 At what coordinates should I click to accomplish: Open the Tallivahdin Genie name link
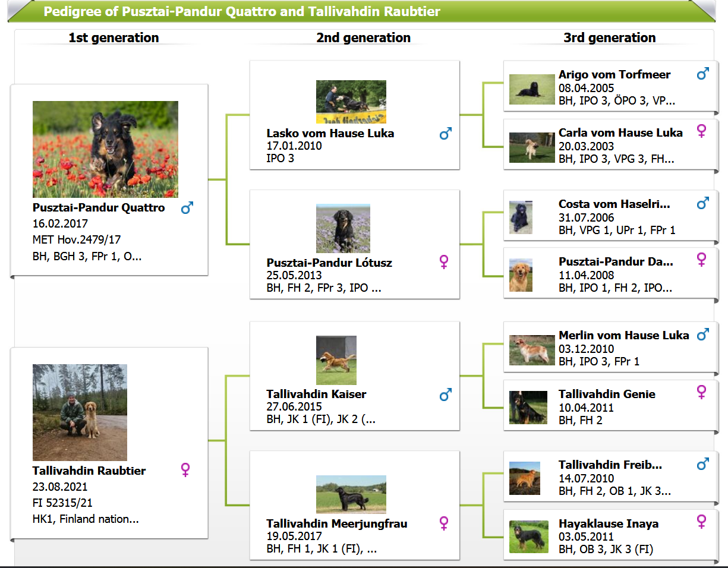[x=607, y=394]
